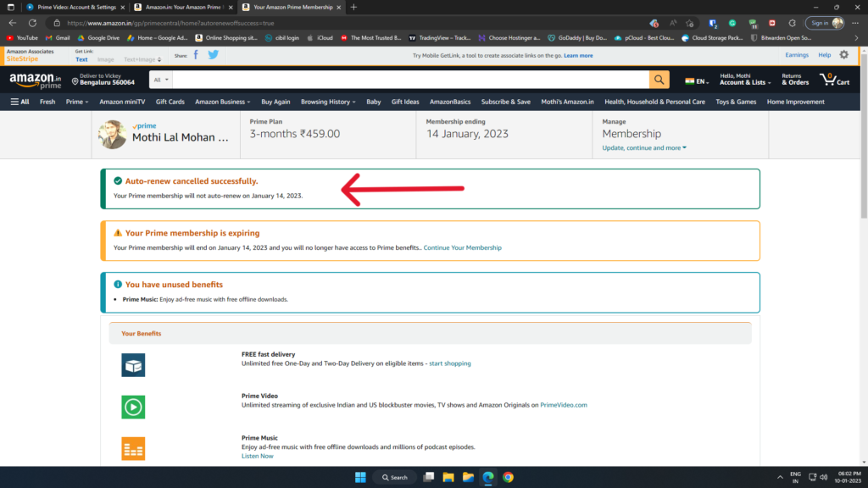Expand the search category All dropdown
Image resolution: width=868 pixels, height=488 pixels.
161,80
